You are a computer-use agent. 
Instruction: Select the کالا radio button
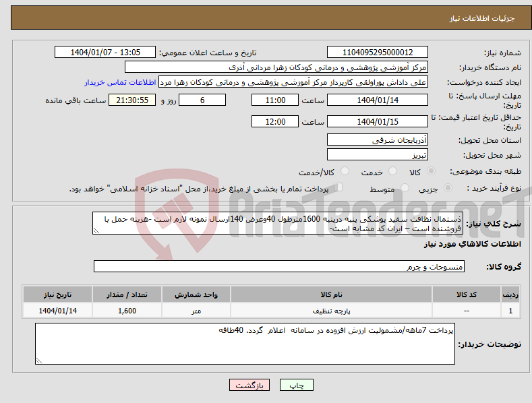coord(432,171)
